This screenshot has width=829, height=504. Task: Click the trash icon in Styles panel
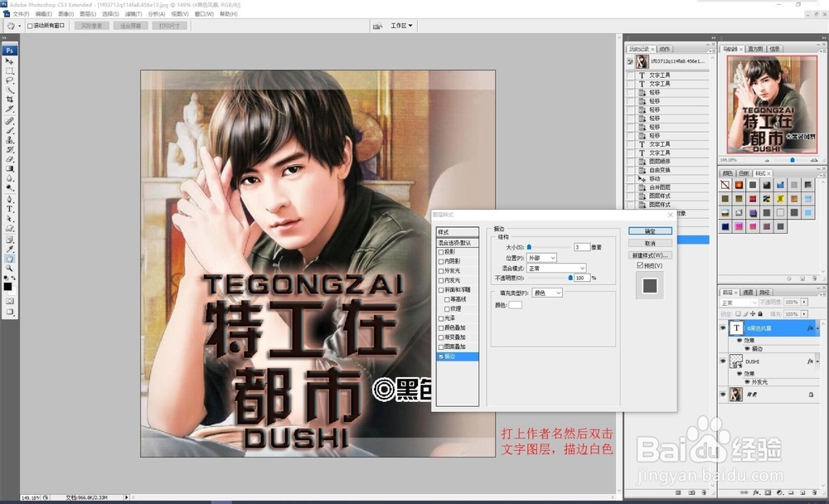point(814,279)
